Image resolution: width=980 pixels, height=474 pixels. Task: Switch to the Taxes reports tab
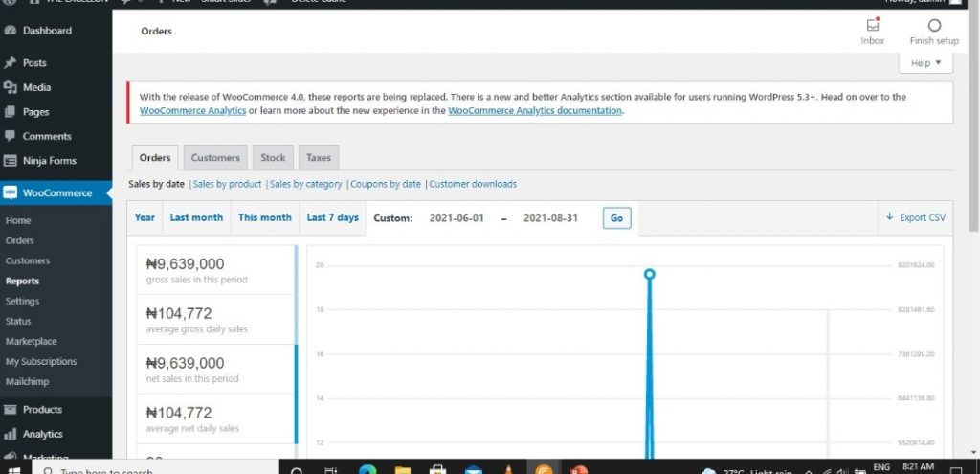pos(318,158)
